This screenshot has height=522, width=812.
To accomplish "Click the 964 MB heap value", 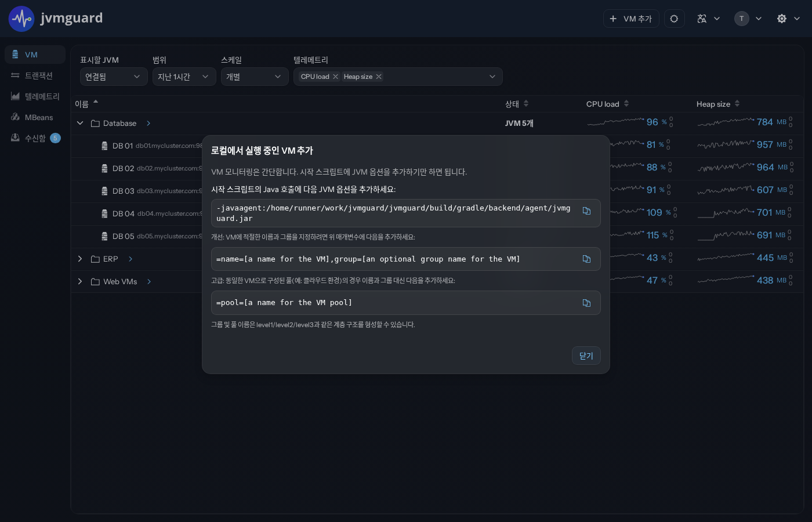I will click(772, 167).
